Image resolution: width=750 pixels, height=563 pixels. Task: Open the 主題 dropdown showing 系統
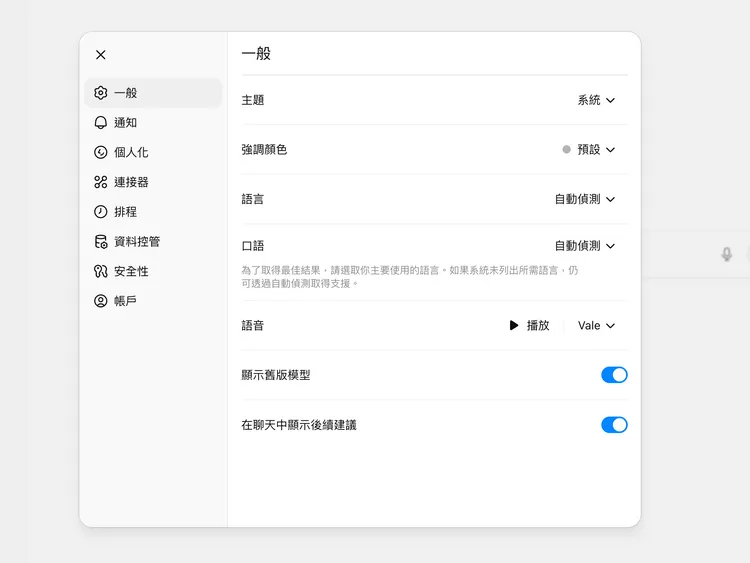[596, 100]
